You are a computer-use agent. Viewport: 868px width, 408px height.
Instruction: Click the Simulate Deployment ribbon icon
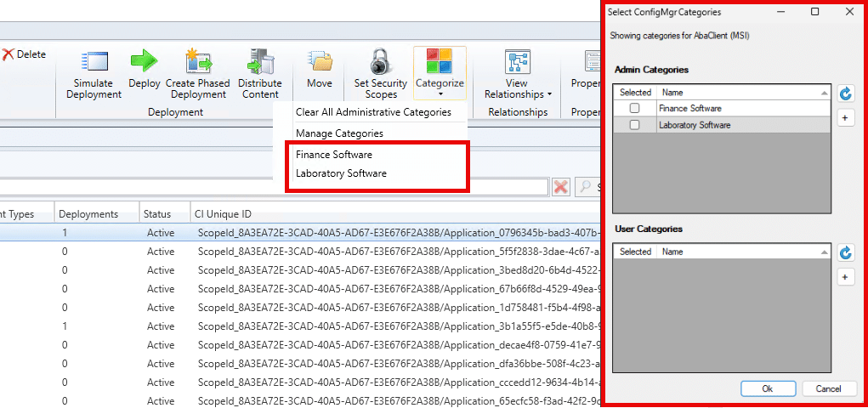(x=94, y=62)
